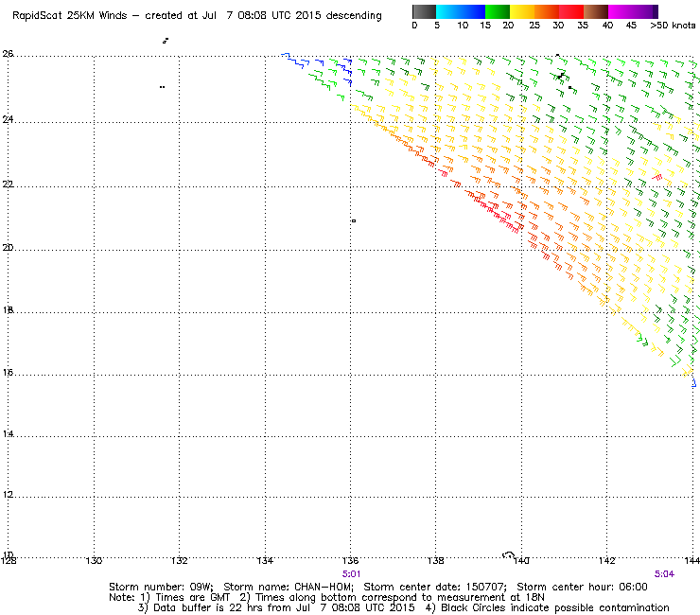Select the orange 25-30 knots legend segment
The width and height of the screenshot is (700, 615).
point(547,11)
